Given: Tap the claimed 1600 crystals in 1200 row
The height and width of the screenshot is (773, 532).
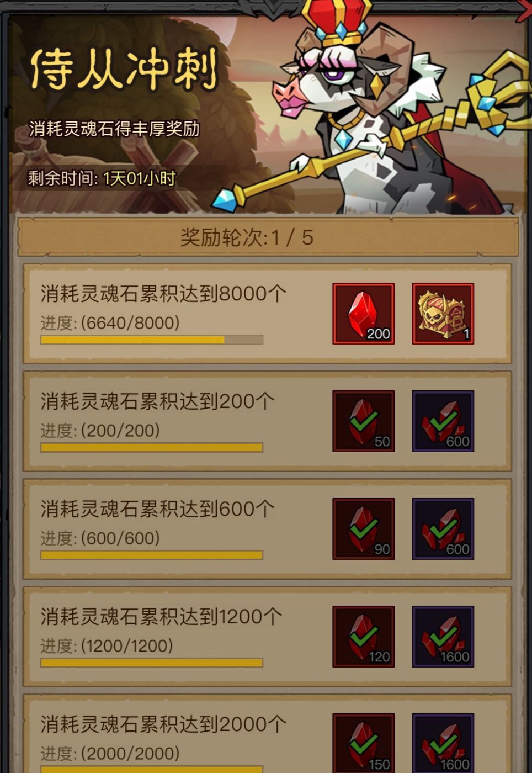Looking at the screenshot, I should click(443, 637).
